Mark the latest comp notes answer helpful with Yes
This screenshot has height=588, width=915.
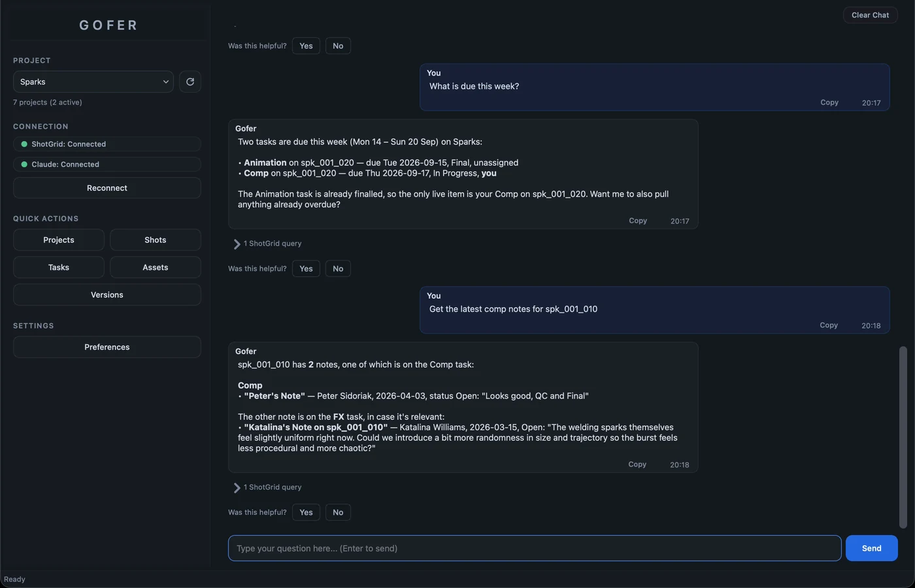point(306,512)
